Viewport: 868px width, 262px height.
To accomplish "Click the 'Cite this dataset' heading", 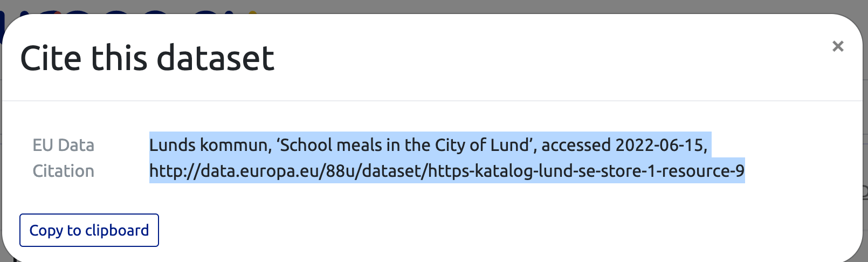I will tap(147, 58).
